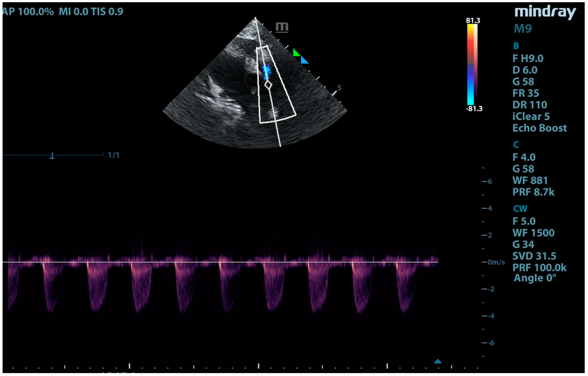This screenshot has width=588, height=376.
Task: Click the PRF 8.7k color parameter
Action: [533, 192]
